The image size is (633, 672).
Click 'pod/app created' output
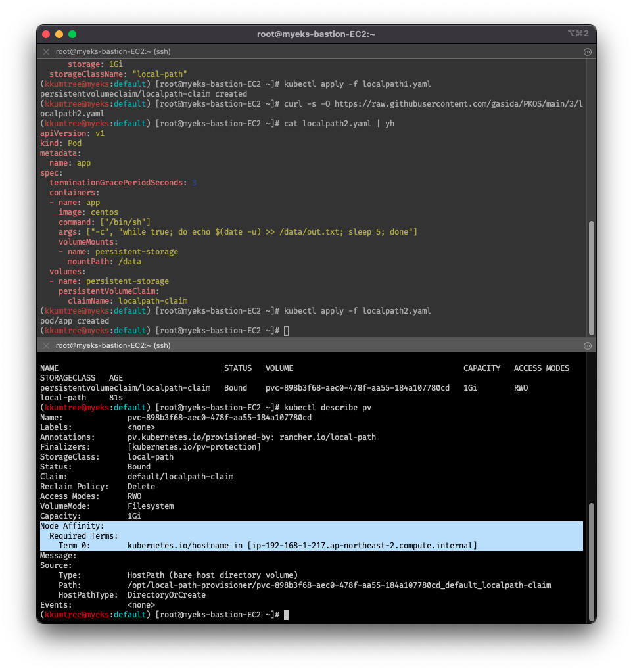(x=74, y=321)
